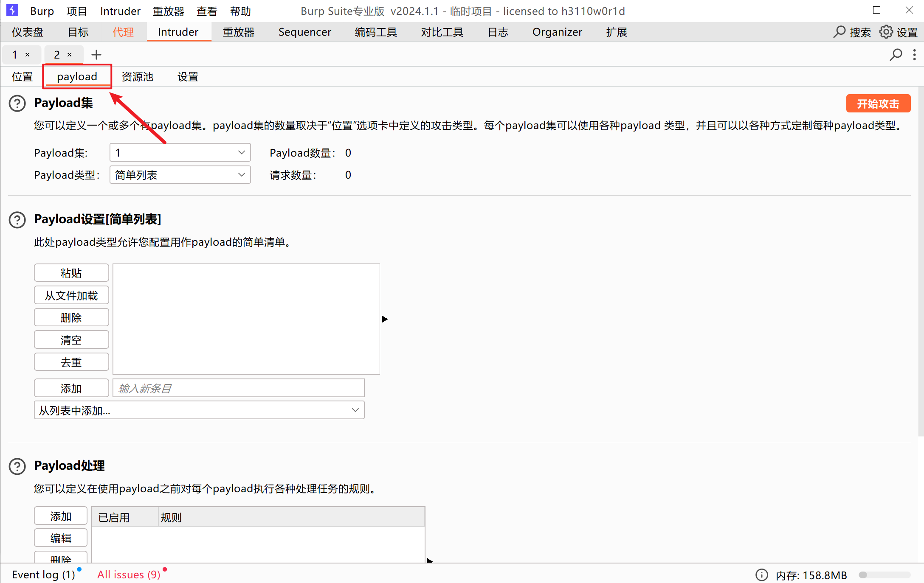Click 删除 button beside the payload list

[x=71, y=317]
